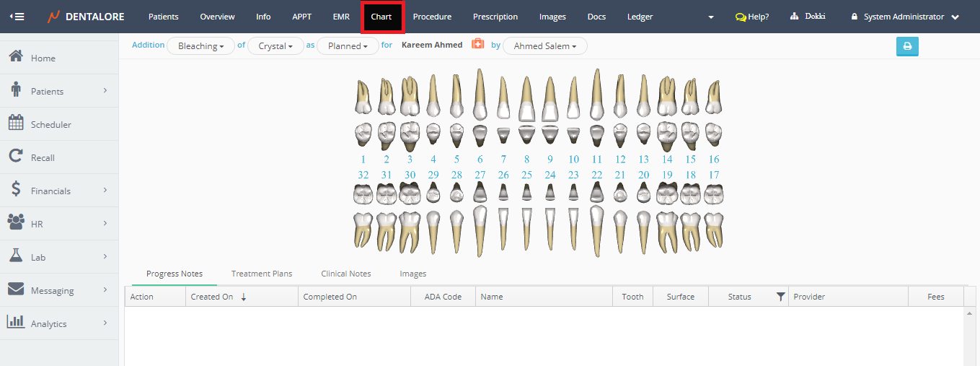Open the Bleaching procedure dropdown
Screen dimensions: 980x366
200,46
